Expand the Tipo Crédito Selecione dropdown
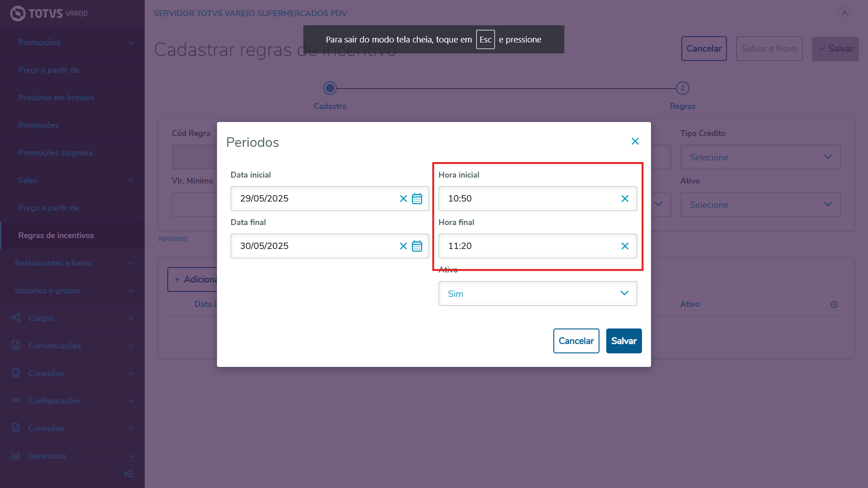The height and width of the screenshot is (488, 868). pos(760,157)
